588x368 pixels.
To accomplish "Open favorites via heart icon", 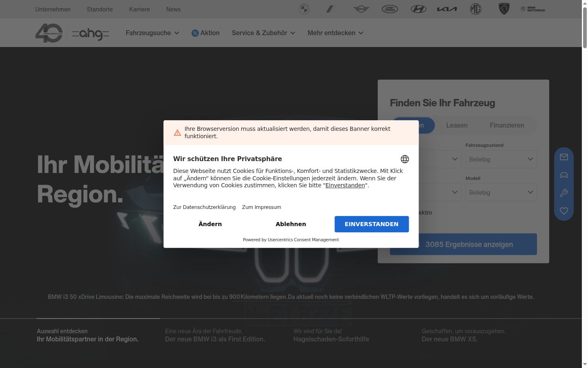I will pos(564,211).
